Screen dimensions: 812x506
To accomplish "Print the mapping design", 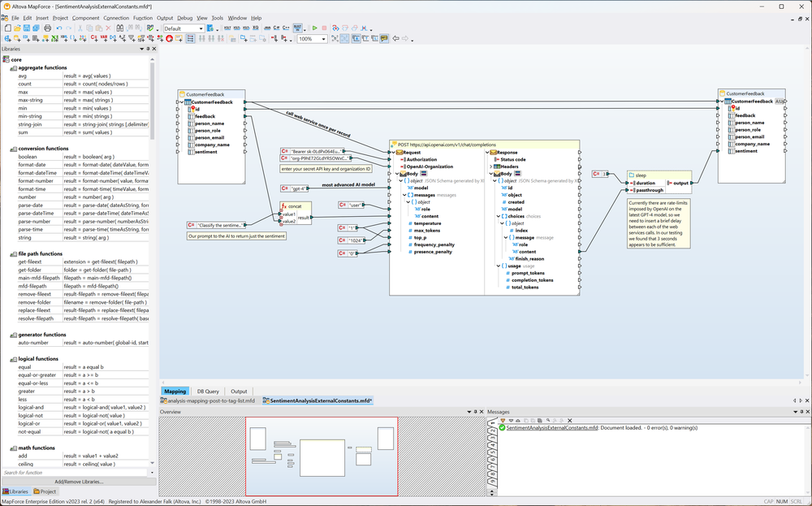I will [46, 27].
